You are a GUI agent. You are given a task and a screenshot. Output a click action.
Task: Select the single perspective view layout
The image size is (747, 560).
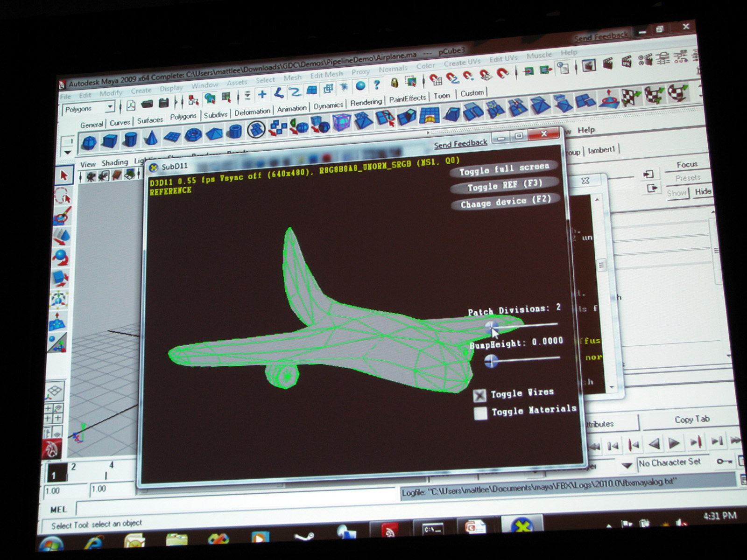click(54, 391)
